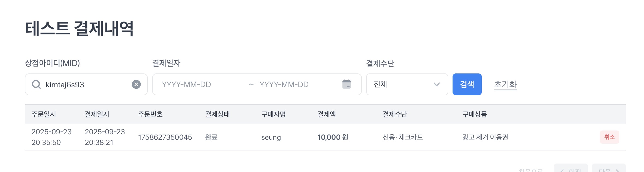Click the 광고 제거 이용권 product cell
The image size is (644, 172).
[485, 137]
